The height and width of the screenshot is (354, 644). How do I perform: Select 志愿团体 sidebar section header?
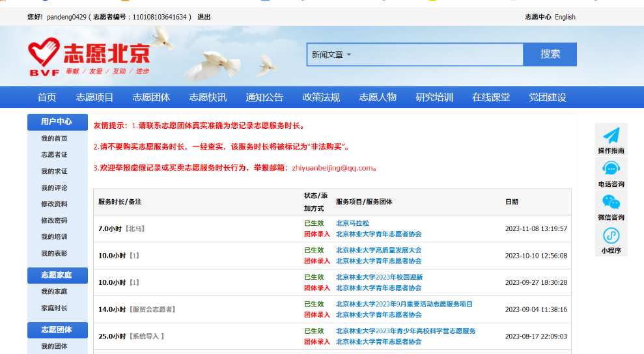pyautogui.click(x=57, y=330)
